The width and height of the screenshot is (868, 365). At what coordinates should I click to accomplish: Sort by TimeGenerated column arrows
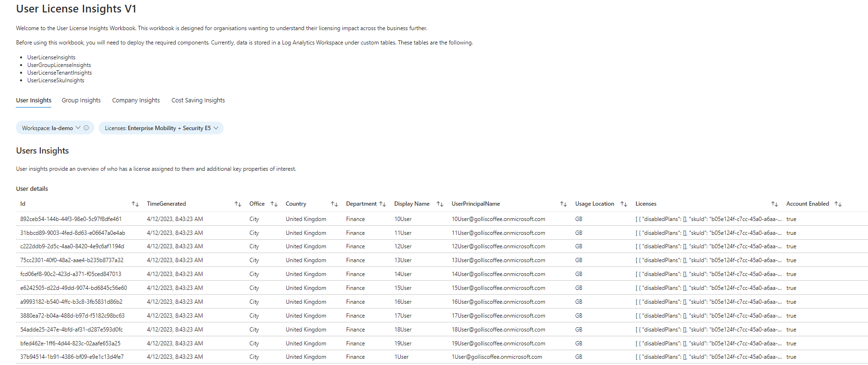coord(237,204)
